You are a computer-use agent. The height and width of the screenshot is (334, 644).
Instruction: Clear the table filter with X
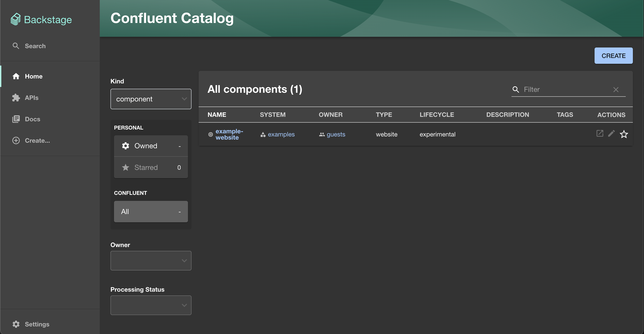pos(616,90)
